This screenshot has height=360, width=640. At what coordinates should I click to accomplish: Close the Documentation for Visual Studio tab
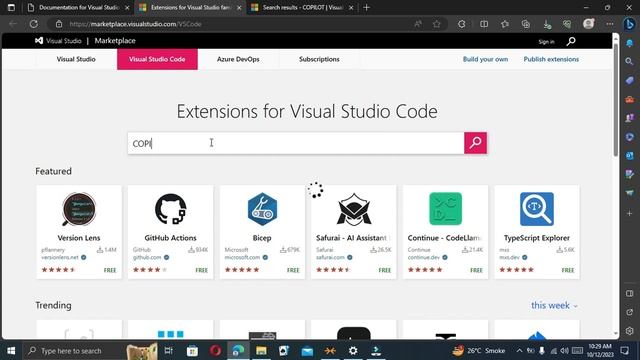coord(127,7)
